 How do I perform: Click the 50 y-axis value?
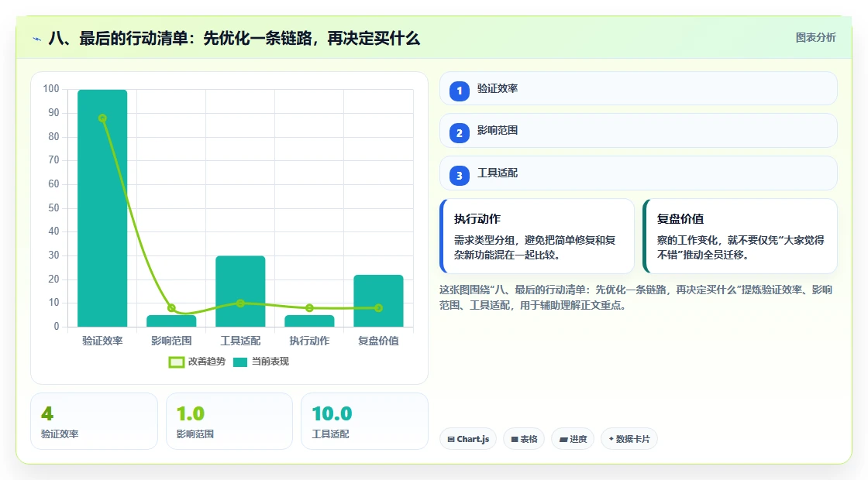(x=53, y=208)
